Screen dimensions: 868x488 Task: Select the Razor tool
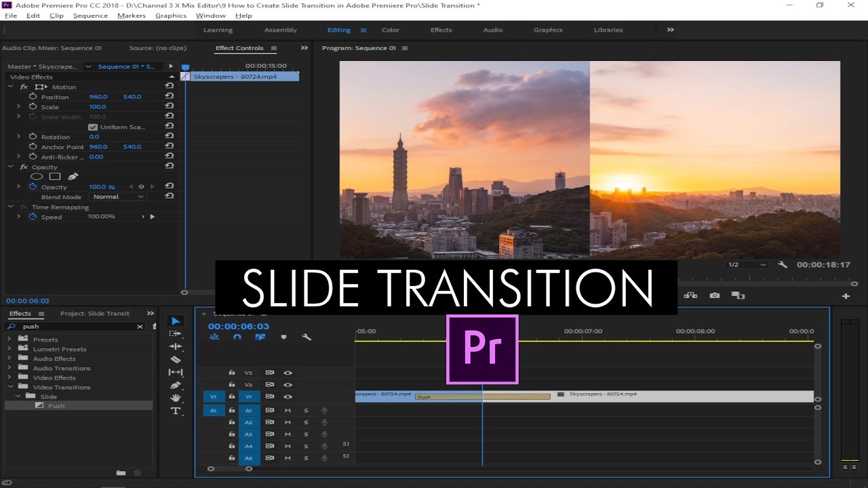tap(175, 359)
